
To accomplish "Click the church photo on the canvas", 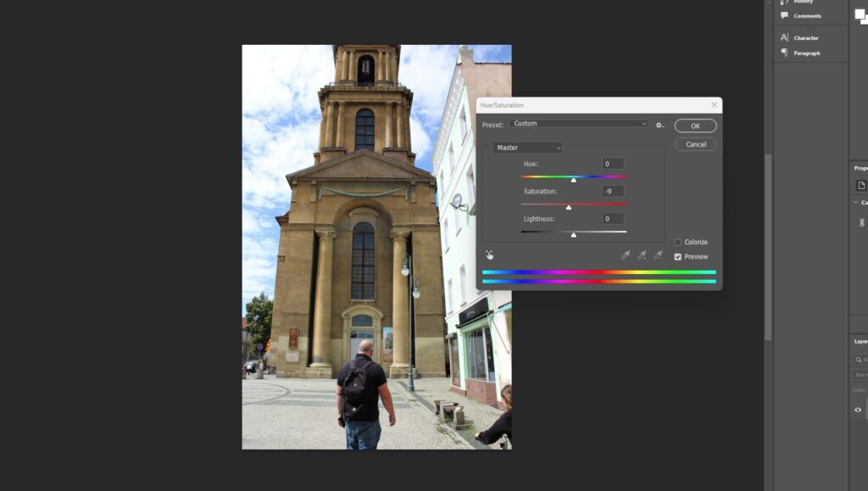I will point(376,247).
